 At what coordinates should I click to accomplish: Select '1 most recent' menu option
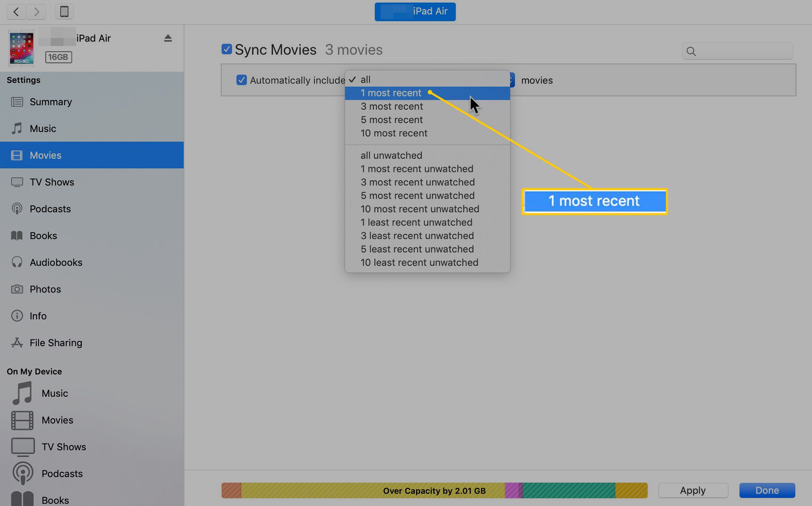tap(427, 93)
